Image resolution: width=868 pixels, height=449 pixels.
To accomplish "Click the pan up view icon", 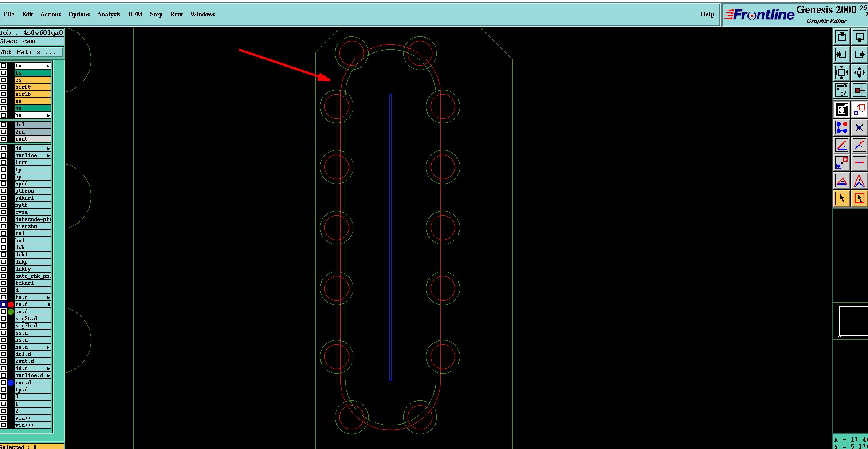I will [842, 37].
